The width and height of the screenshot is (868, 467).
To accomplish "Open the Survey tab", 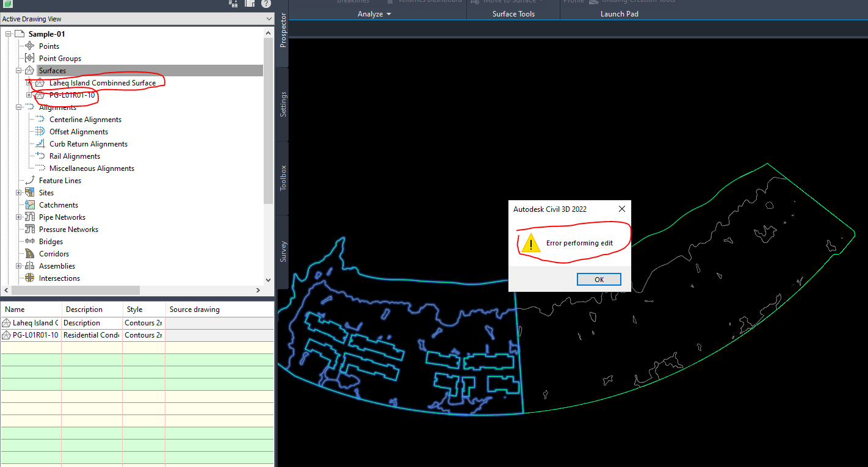I will [x=283, y=250].
